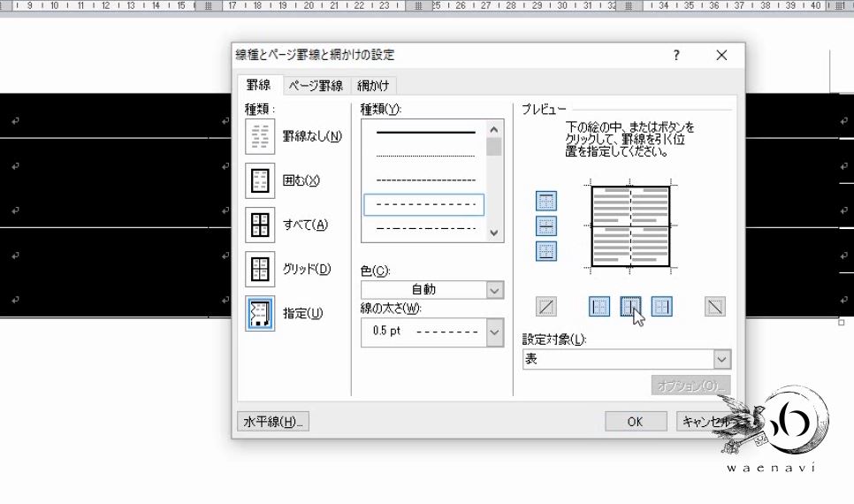
Task: Toggle the top border button in preview
Action: pyautogui.click(x=546, y=201)
